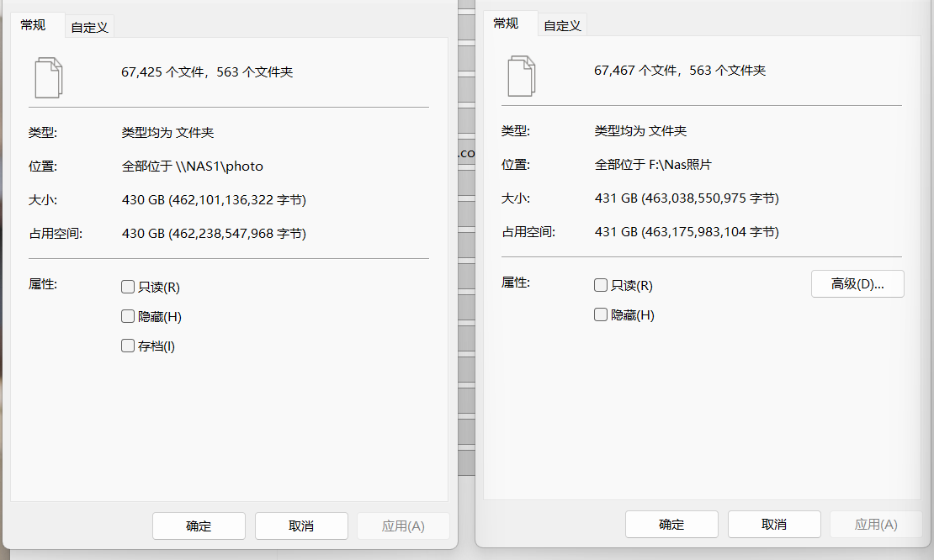Open the 自定义 tab of \\NAS1\photo properties
The image size is (934, 560).
89,27
